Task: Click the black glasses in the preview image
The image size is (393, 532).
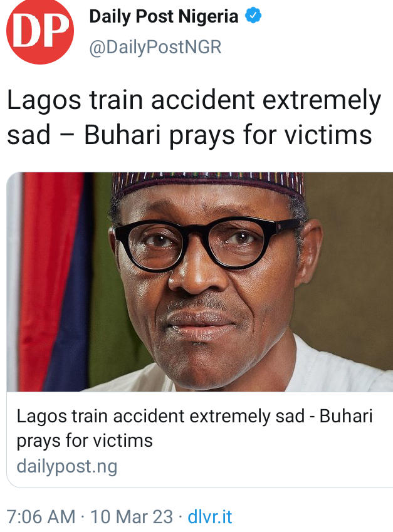Action: click(206, 243)
